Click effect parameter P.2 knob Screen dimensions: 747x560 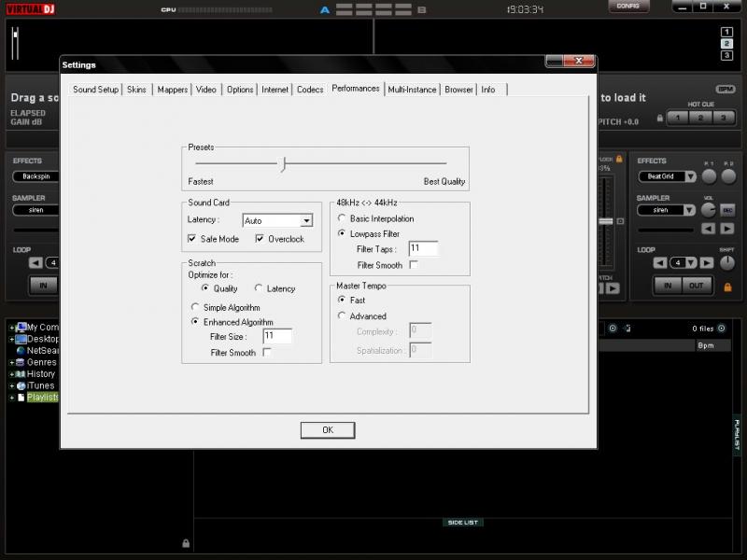728,176
